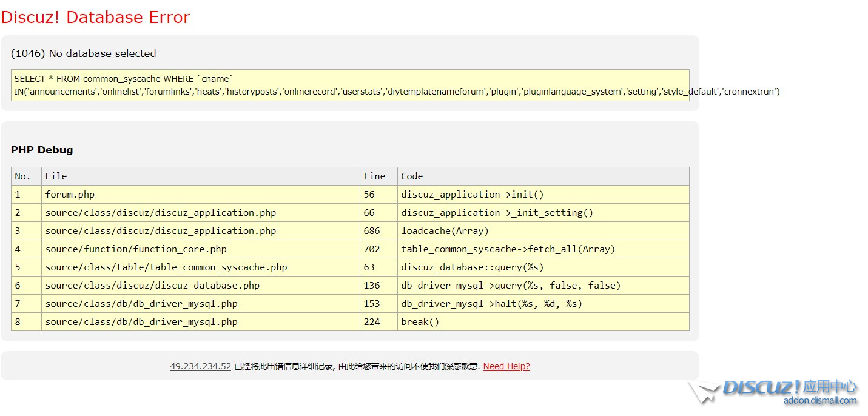
Task: Select the table_common_syscache.php file entry
Action: pos(166,267)
